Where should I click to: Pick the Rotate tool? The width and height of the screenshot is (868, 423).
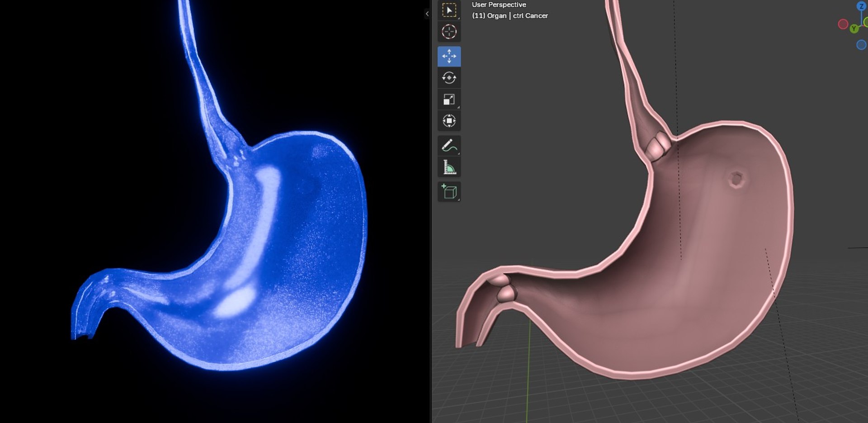[x=449, y=78]
